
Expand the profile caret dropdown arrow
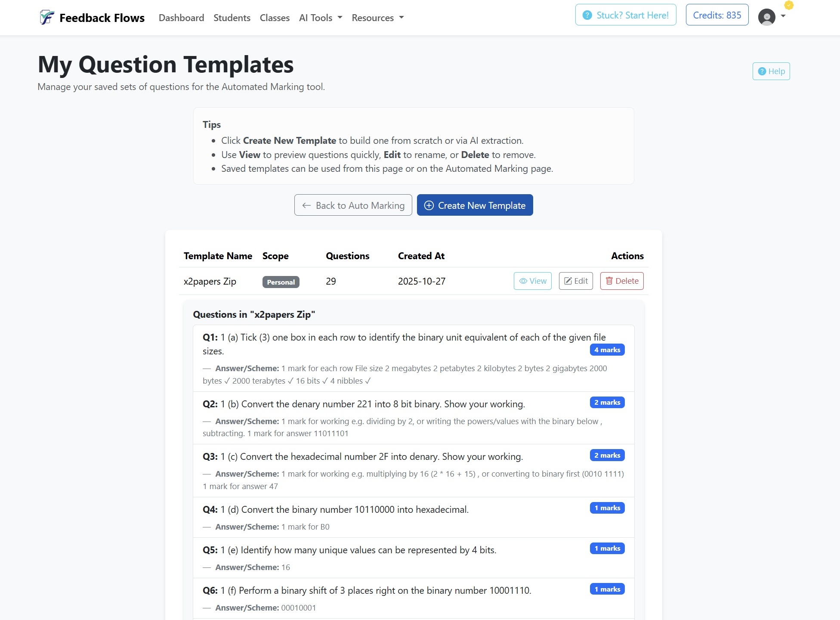[x=783, y=16]
